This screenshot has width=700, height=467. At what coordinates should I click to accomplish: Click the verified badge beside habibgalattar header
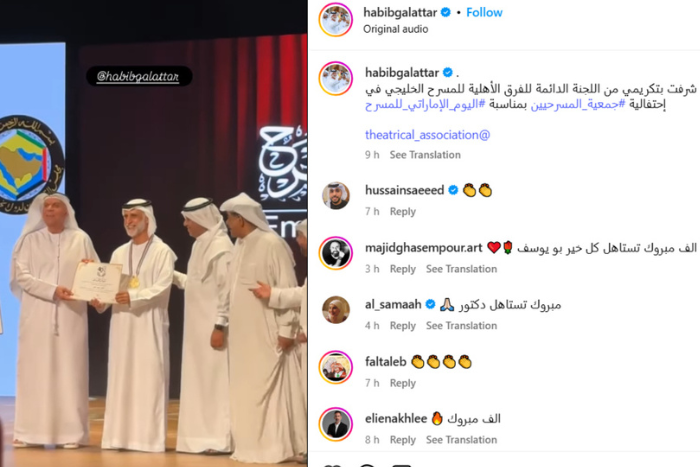coord(446,13)
